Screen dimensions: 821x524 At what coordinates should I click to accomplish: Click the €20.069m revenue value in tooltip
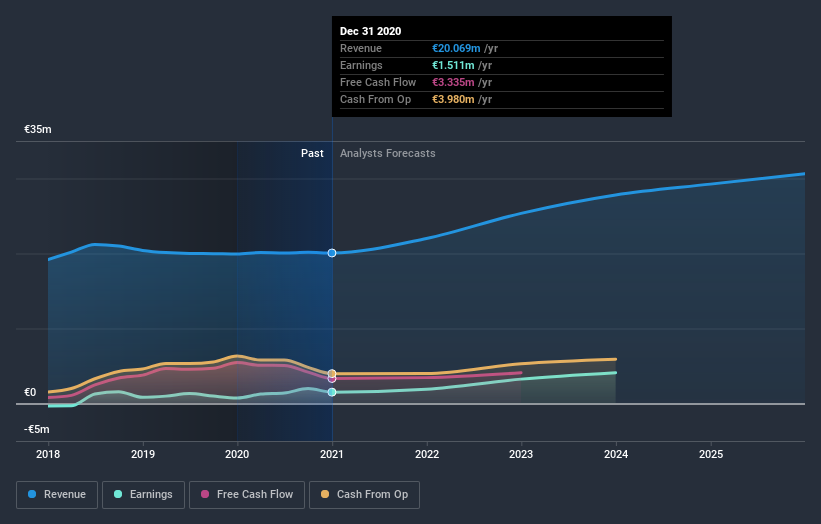coord(456,48)
